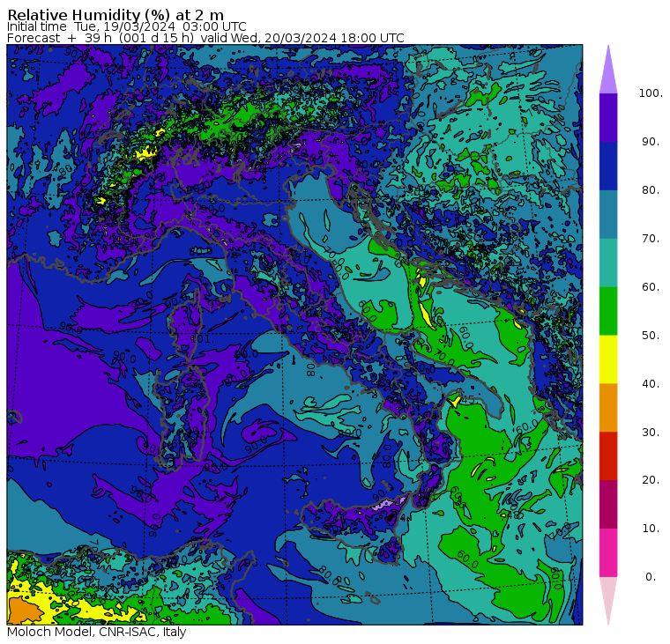
Task: Click the orange 30–40% legend swatch
Action: point(608,408)
